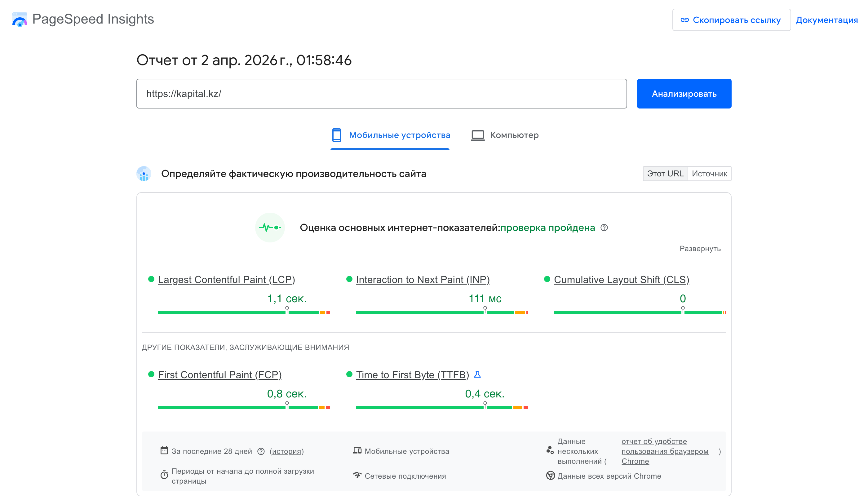Click the link icon inside "Скопировать ссылку"
868x496 pixels.
click(x=685, y=20)
